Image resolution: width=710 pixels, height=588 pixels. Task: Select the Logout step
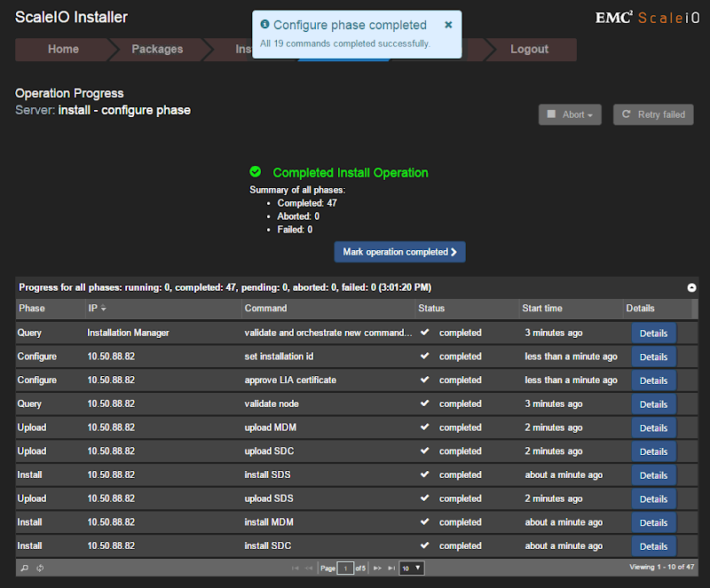coord(529,50)
